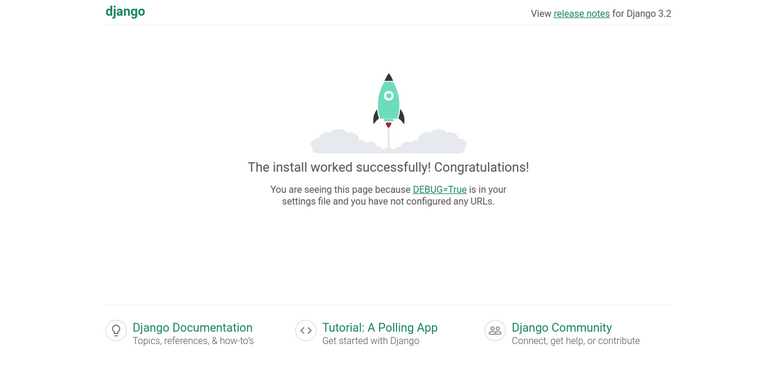Click 'Get started with Django' text
This screenshot has height=381, width=759.
coord(371,341)
